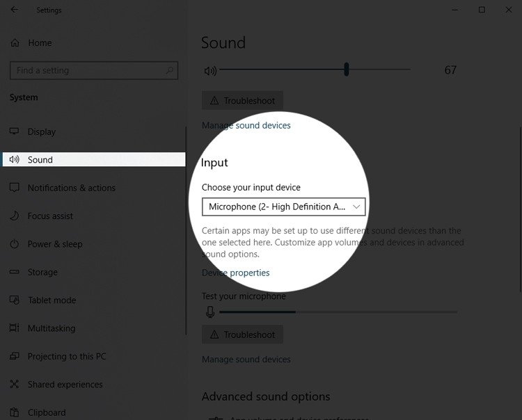Click the Focus assist moon icon

pos(15,216)
